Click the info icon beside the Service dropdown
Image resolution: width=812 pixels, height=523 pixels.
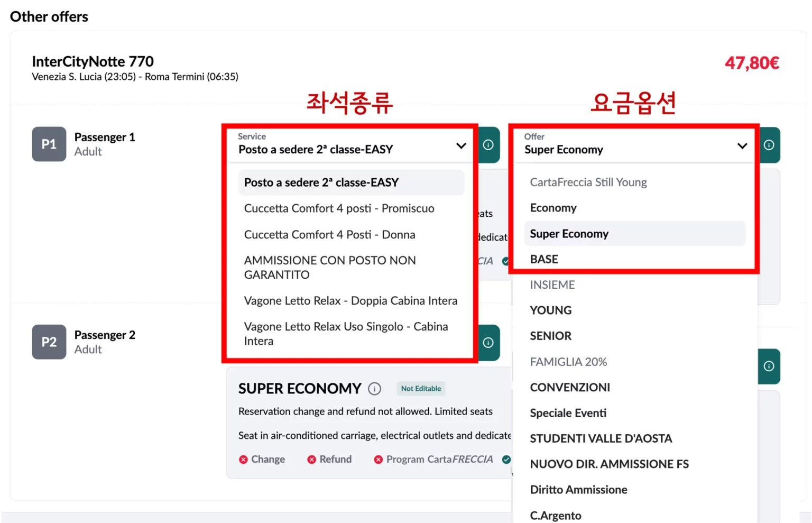(x=487, y=144)
